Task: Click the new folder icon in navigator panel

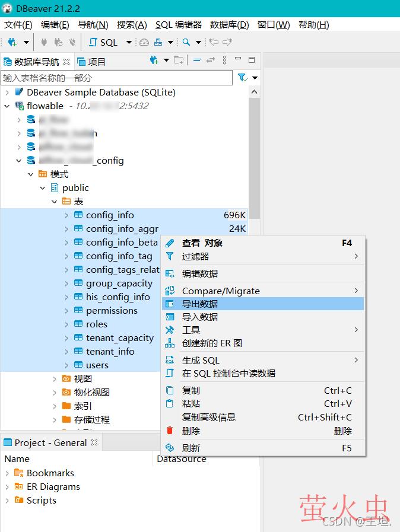Action: tap(179, 60)
